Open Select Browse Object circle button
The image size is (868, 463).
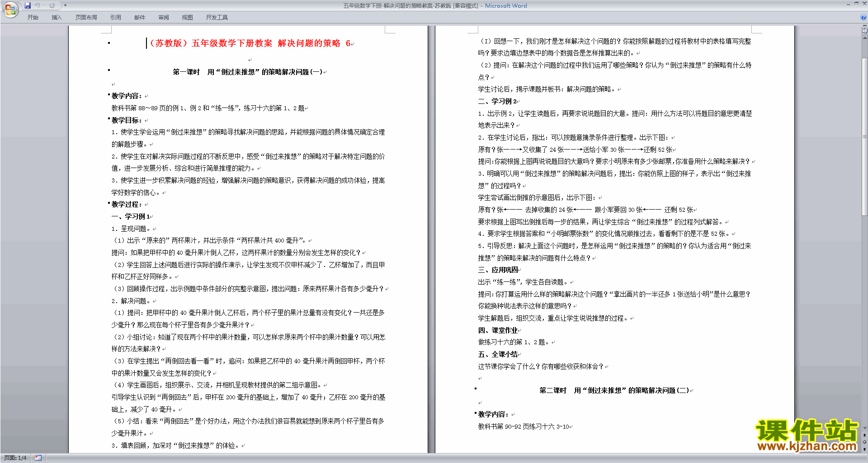pos(864,442)
